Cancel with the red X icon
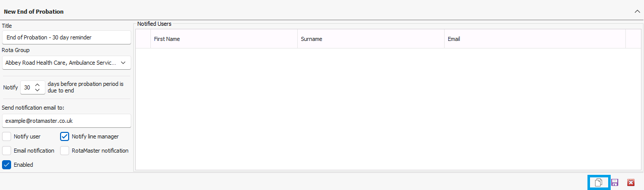 (x=630, y=182)
